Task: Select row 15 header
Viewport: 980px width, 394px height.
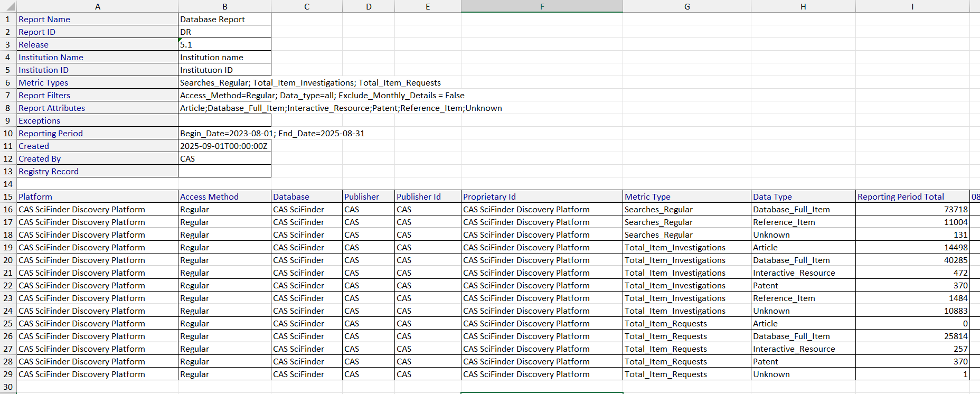Action: click(x=8, y=196)
